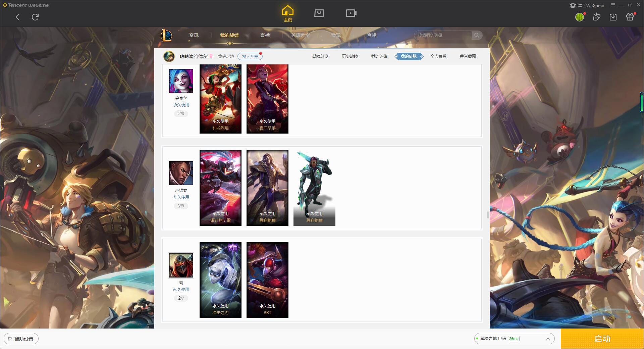Expand the left sidebar arrow handle
This screenshot has height=349, width=644.
pyautogui.click(x=2, y=187)
